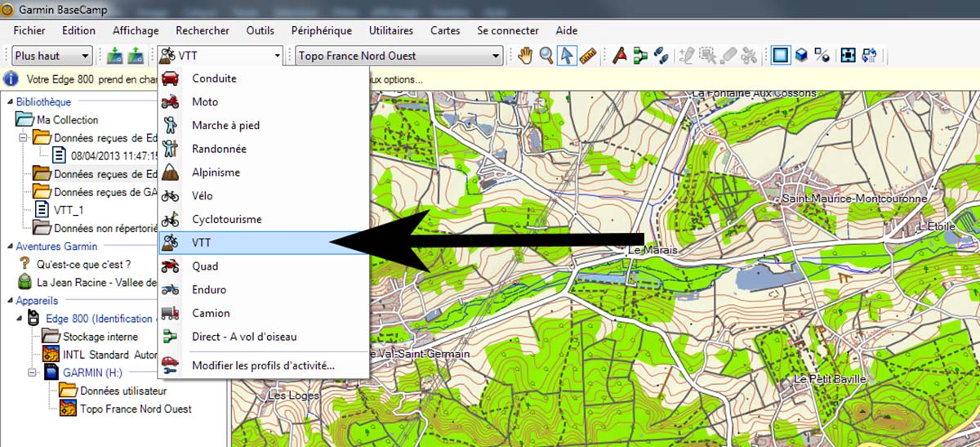This screenshot has height=447, width=980.
Task: Choose the Enduro activity profile
Action: click(264, 289)
